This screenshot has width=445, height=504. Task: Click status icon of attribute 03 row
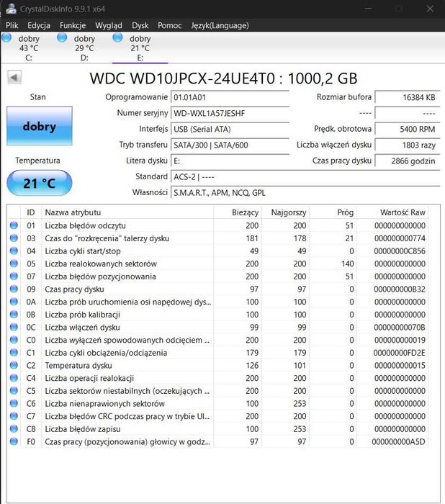14,238
